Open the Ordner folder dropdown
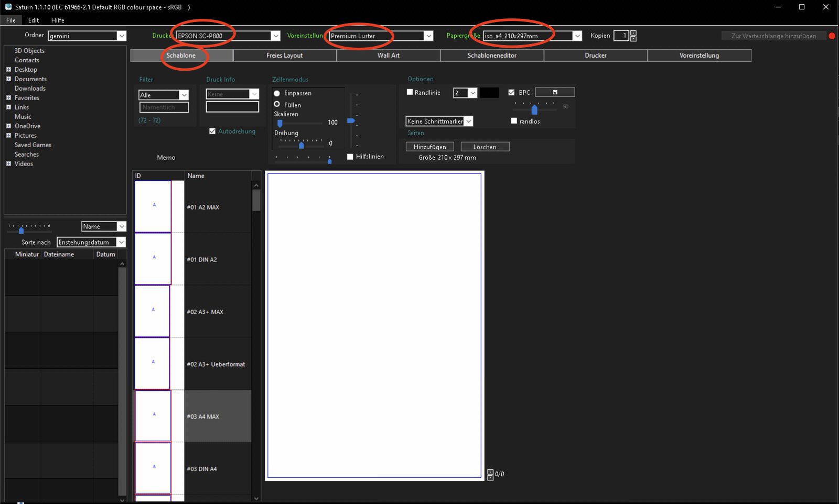 point(122,36)
